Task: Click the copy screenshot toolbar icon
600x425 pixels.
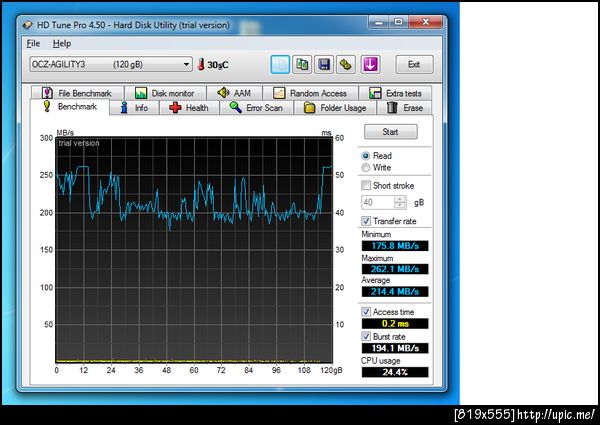Action: coord(302,65)
